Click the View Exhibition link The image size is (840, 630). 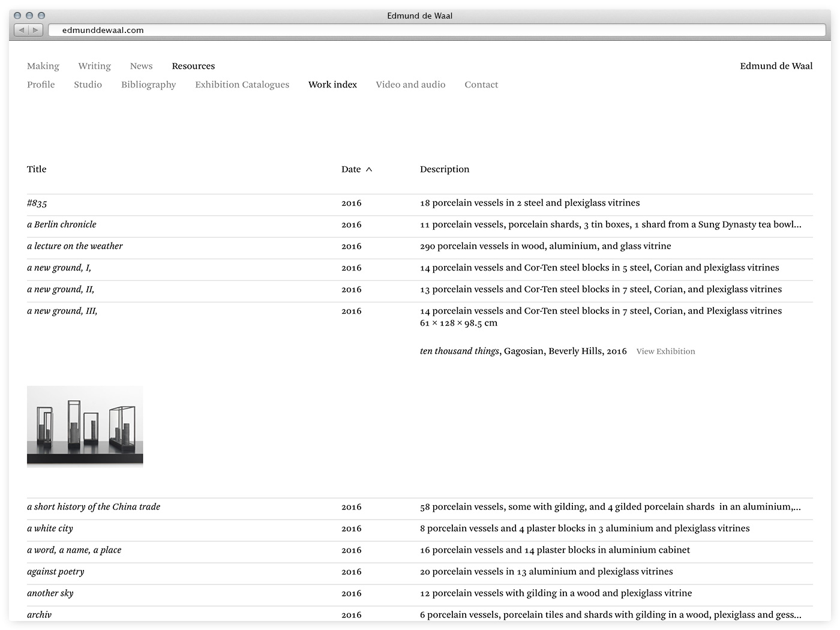(665, 352)
